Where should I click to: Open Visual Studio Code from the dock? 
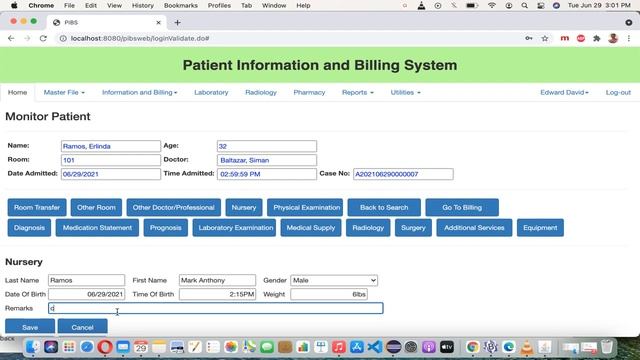(375, 347)
